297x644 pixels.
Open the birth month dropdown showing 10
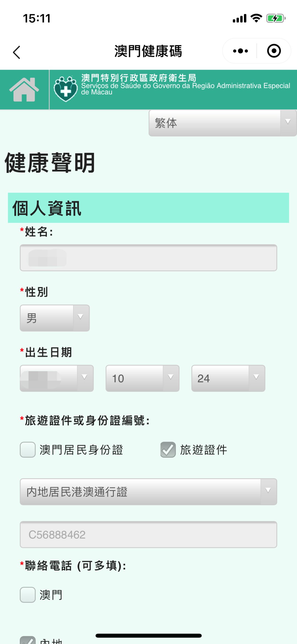(x=142, y=378)
